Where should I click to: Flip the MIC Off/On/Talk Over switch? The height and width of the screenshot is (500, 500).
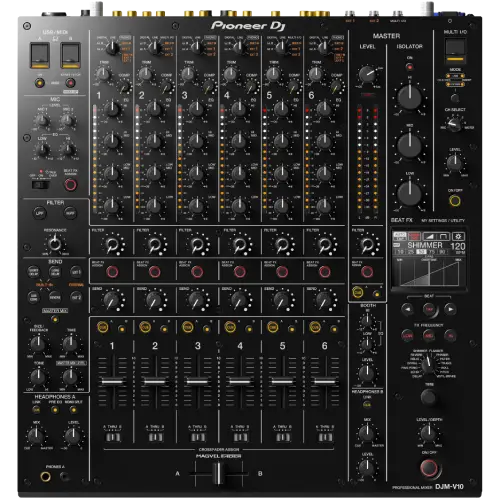41,184
